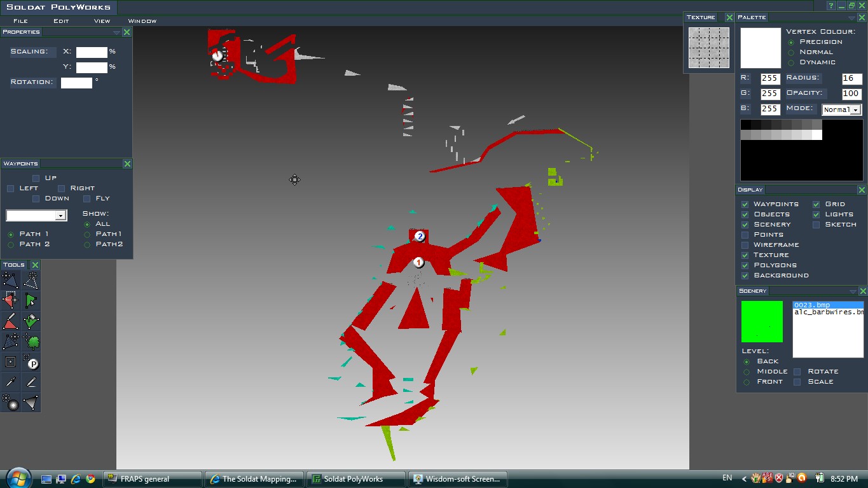Expand the Scenery panel arrow menu
Screen dimensions: 868x488
point(852,291)
